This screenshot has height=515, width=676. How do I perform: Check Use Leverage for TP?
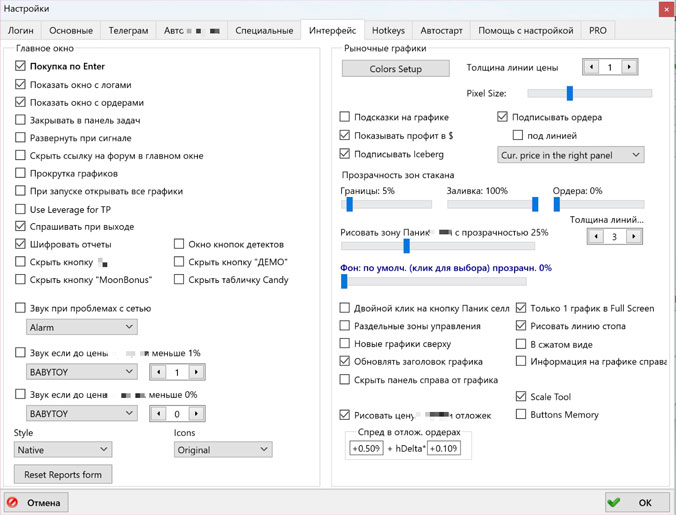pos(20,209)
